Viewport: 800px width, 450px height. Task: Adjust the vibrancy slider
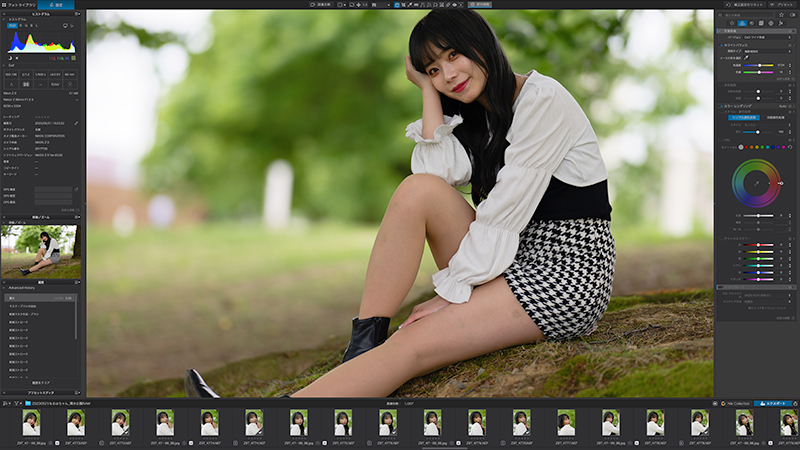[758, 91]
